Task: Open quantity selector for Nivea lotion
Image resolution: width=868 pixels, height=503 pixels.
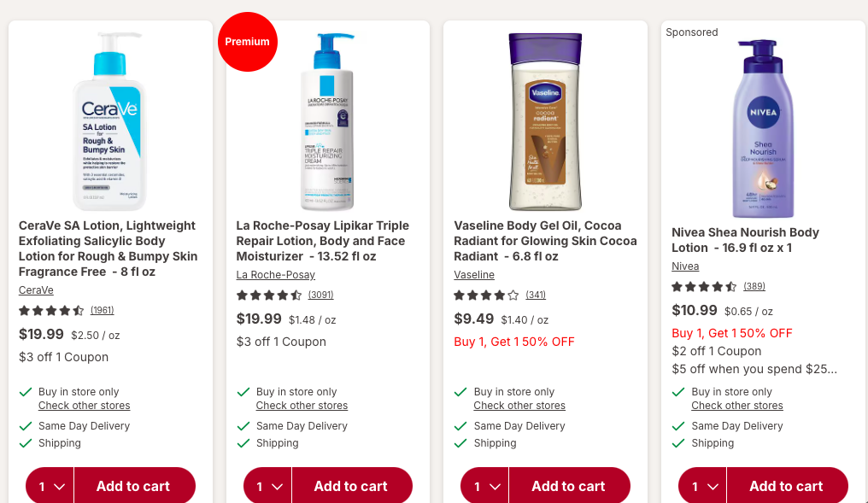Action: 703,486
